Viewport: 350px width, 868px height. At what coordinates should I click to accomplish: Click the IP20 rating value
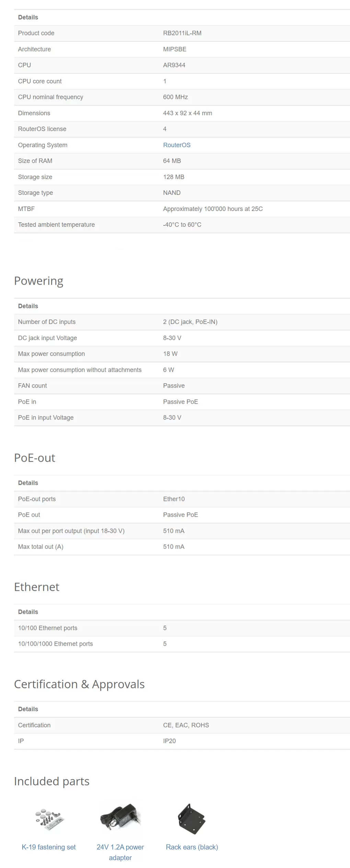pos(169,741)
